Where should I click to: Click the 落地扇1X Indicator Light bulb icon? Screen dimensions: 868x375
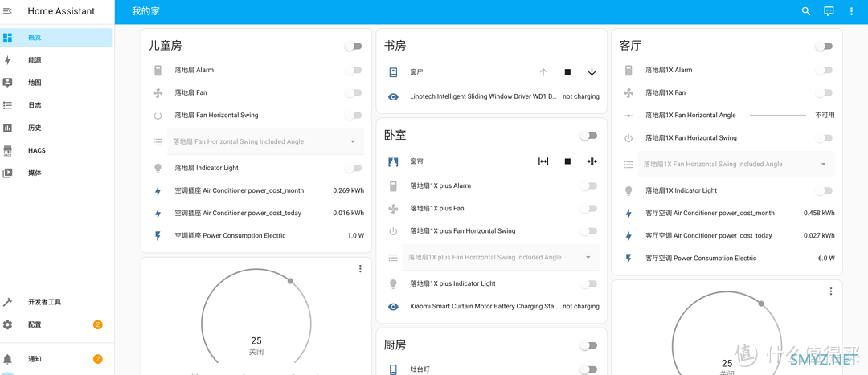pos(628,191)
